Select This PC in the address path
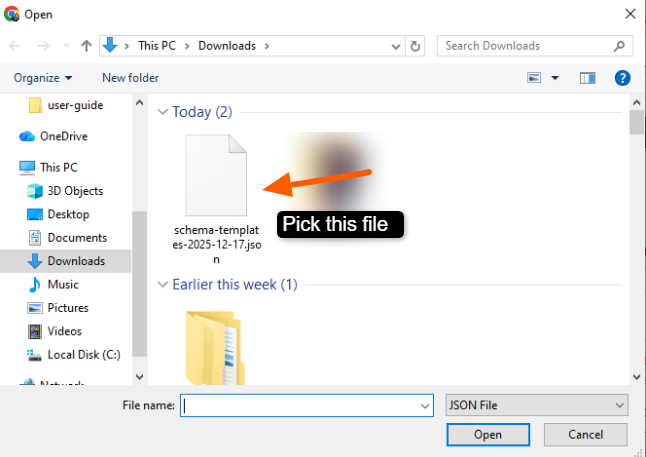646x457 pixels. (x=157, y=46)
